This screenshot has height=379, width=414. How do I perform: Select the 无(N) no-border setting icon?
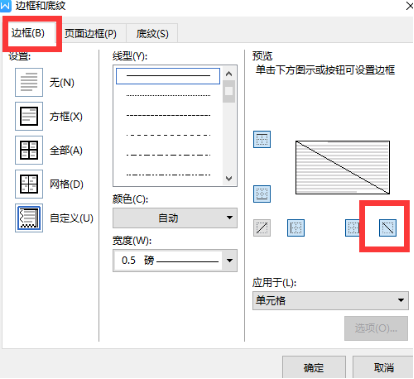pyautogui.click(x=29, y=82)
